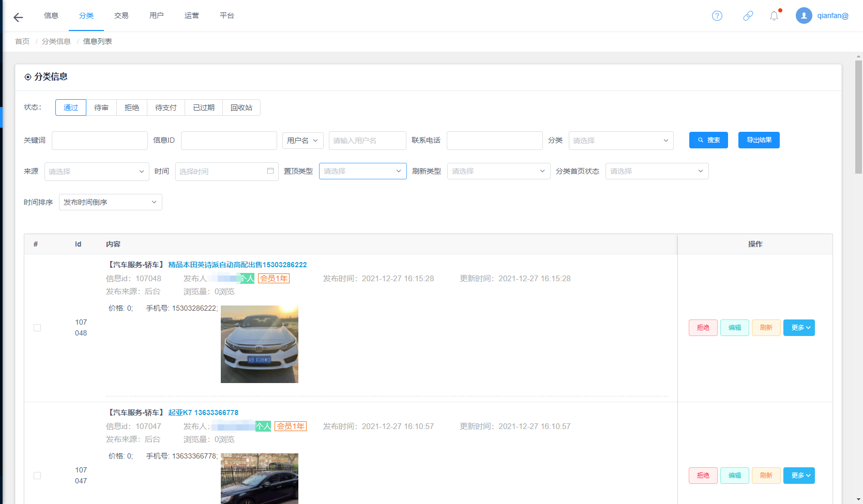The image size is (863, 504).
Task: Click the blue 搜索 button
Action: tap(708, 140)
